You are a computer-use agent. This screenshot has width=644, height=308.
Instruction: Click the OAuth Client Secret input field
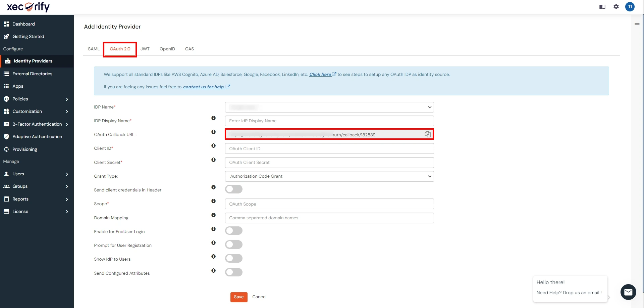(329, 163)
